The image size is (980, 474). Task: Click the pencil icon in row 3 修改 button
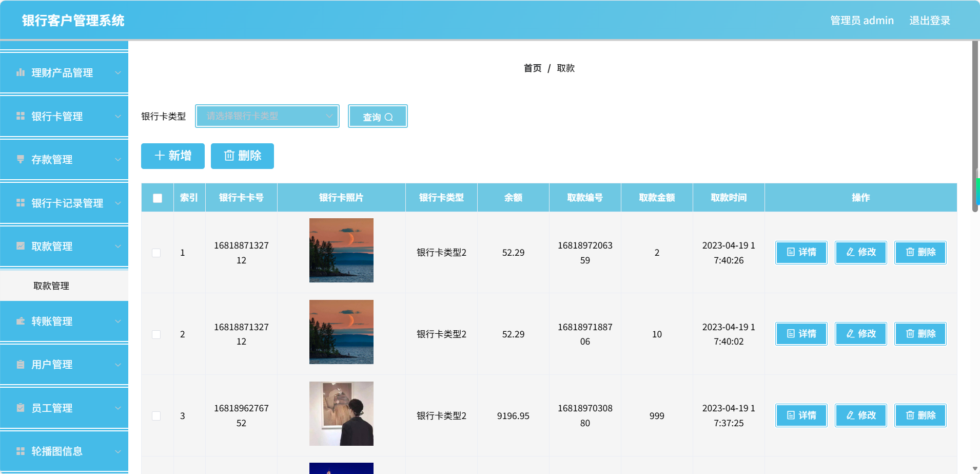(850, 415)
